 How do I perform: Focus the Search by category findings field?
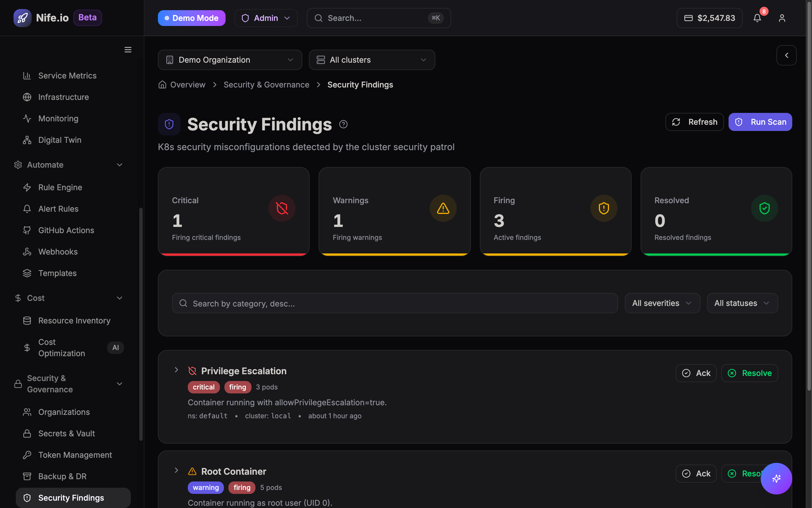395,303
